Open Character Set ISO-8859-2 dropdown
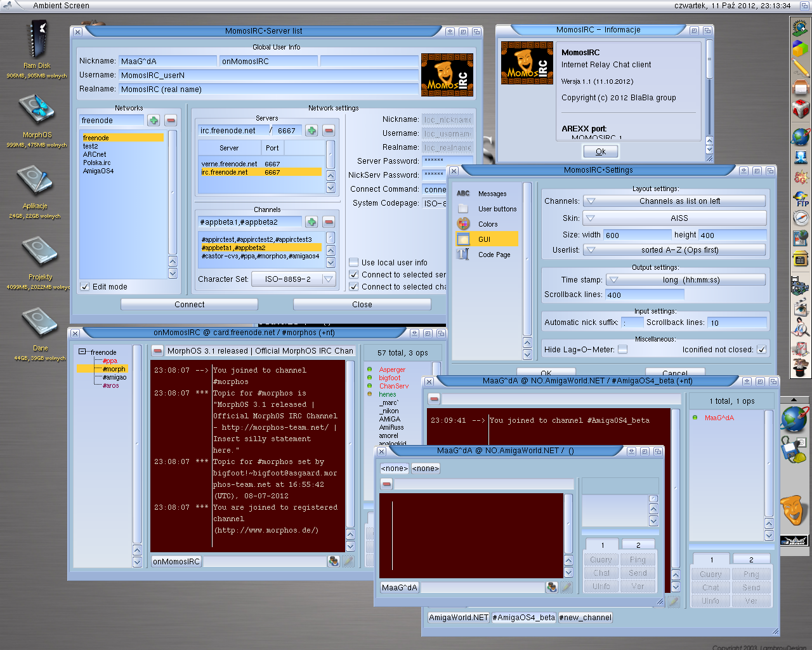 (294, 279)
